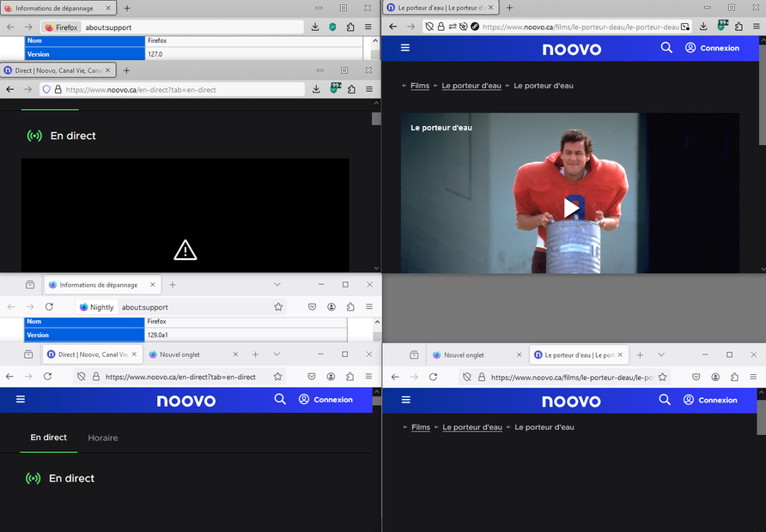The height and width of the screenshot is (532, 766).
Task: Switch to Horaire tab
Action: 102,438
